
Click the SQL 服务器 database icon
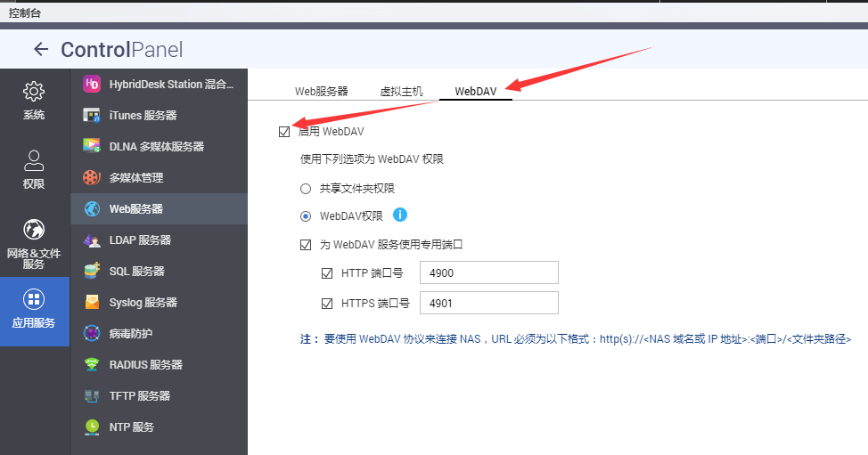click(91, 271)
